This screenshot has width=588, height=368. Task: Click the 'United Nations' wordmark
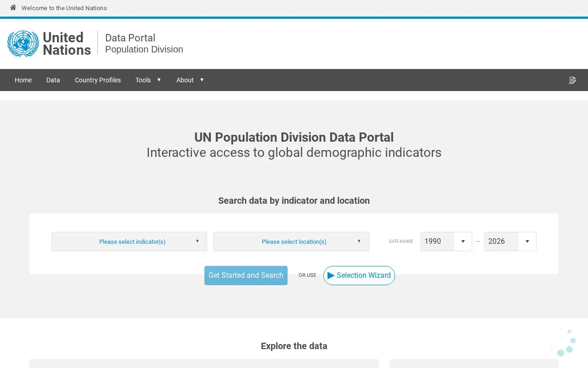pyautogui.click(x=67, y=44)
